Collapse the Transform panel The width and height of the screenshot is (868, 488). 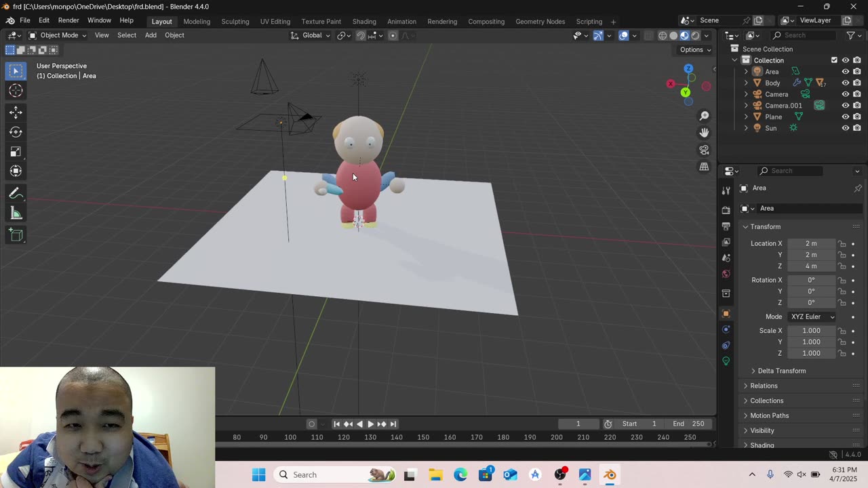pyautogui.click(x=765, y=226)
